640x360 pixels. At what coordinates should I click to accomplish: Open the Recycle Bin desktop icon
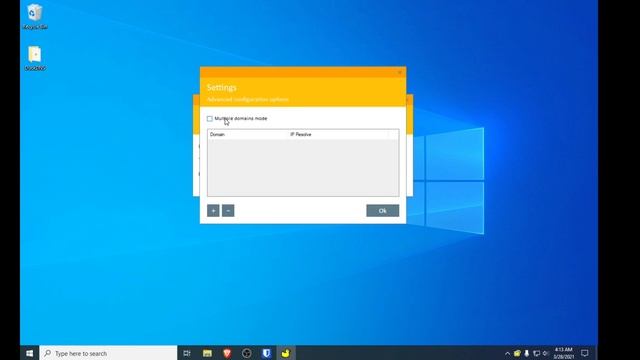point(35,17)
